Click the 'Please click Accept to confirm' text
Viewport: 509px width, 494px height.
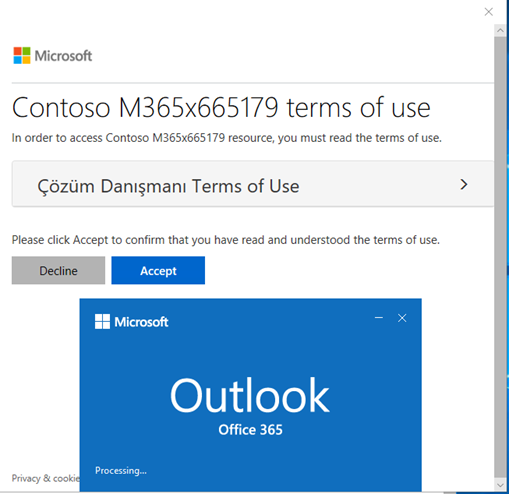(226, 240)
